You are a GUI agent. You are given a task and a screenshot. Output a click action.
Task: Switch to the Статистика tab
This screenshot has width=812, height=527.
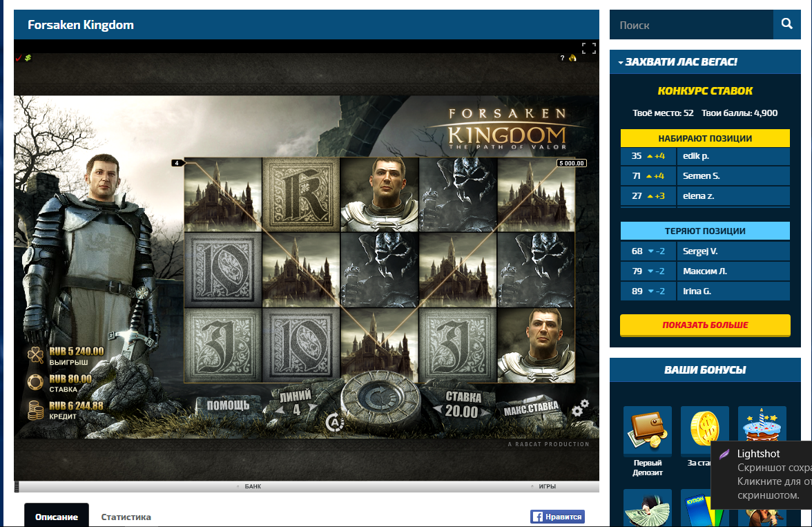pyautogui.click(x=126, y=517)
